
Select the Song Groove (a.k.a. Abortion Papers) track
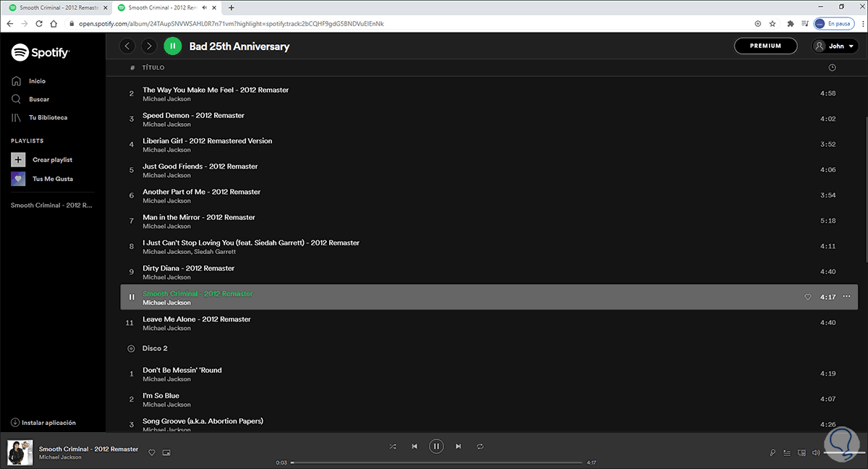coord(203,421)
